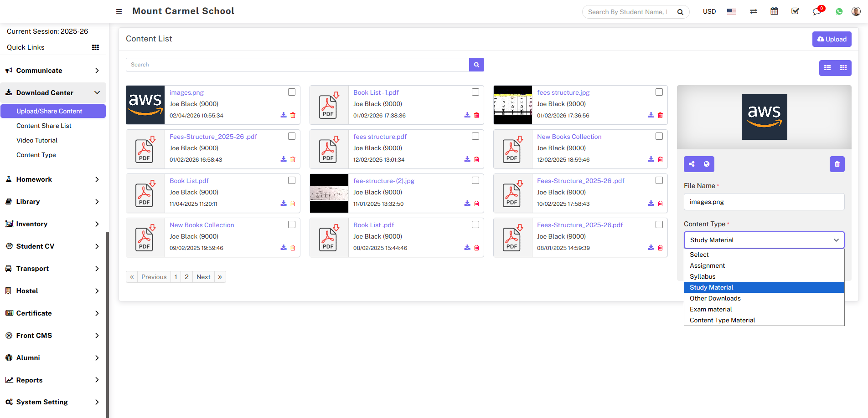Image resolution: width=868 pixels, height=418 pixels.
Task: Click the Upload button
Action: click(x=832, y=39)
